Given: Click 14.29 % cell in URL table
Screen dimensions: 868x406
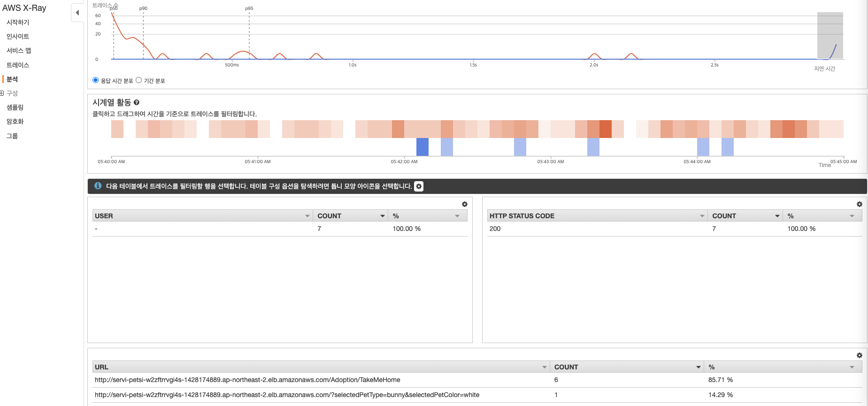Looking at the screenshot, I should tap(721, 395).
